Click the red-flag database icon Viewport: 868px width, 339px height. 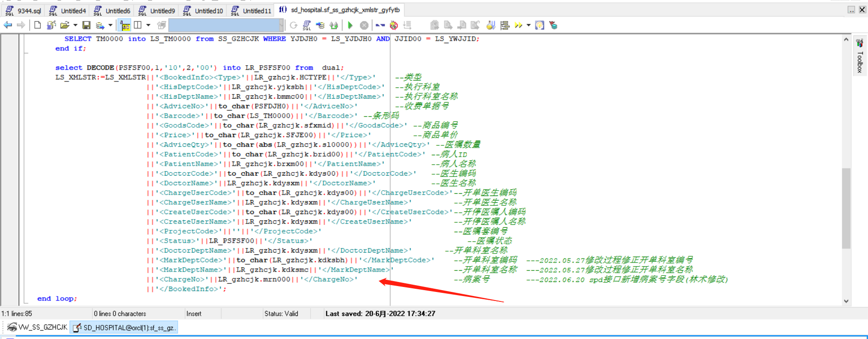coord(553,25)
